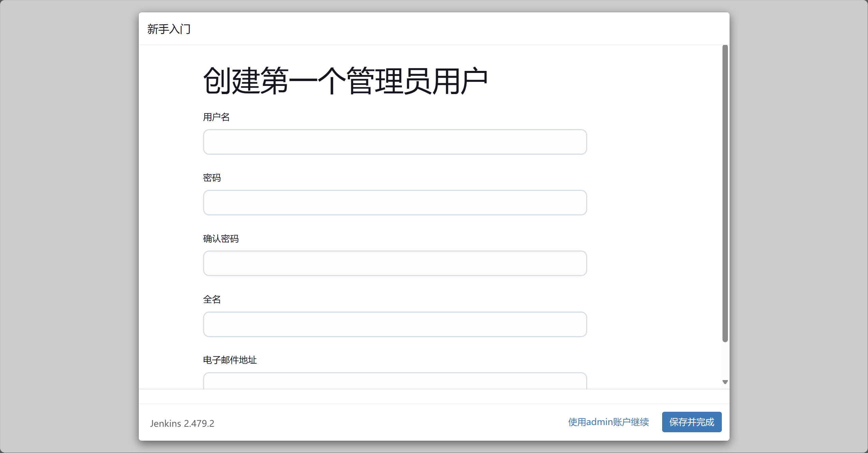Click the 新手入门 dialog title
Screen dimensions: 868x453
169,29
